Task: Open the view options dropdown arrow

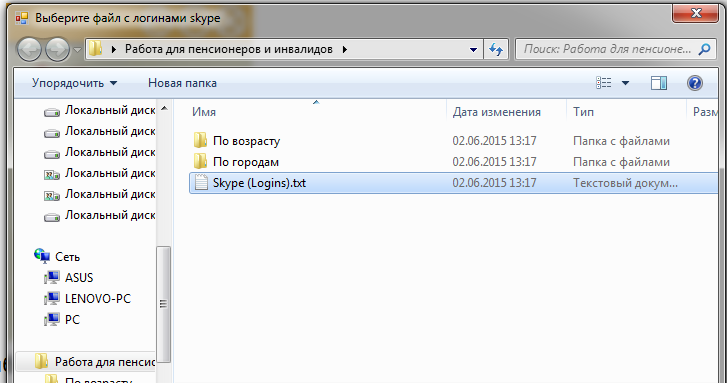Action: 625,83
